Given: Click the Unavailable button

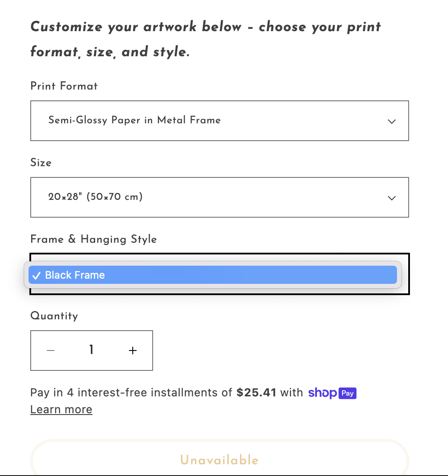Looking at the screenshot, I should click(x=219, y=460).
